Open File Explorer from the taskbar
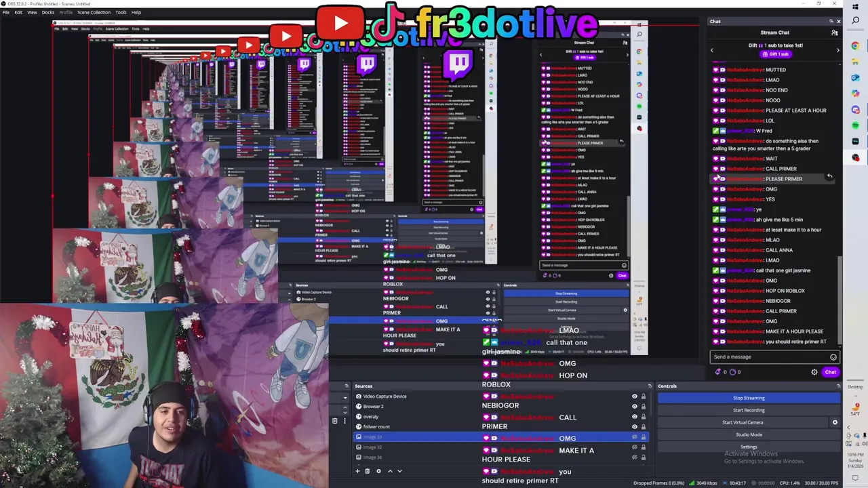The width and height of the screenshot is (868, 488). [x=855, y=62]
